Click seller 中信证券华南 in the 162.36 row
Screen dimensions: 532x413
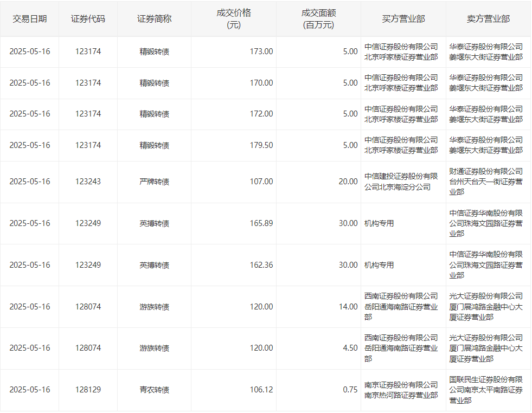[486, 265]
